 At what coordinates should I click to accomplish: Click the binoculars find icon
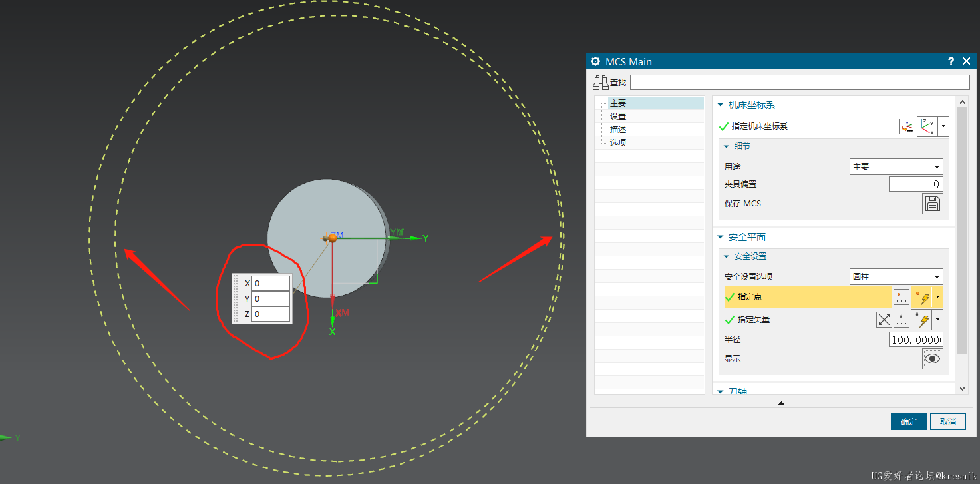pyautogui.click(x=600, y=83)
